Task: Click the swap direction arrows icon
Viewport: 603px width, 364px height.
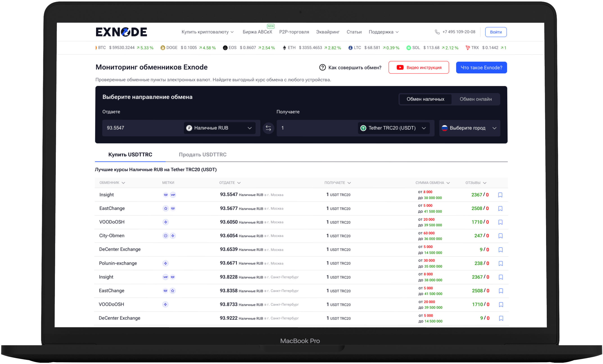Action: point(269,128)
